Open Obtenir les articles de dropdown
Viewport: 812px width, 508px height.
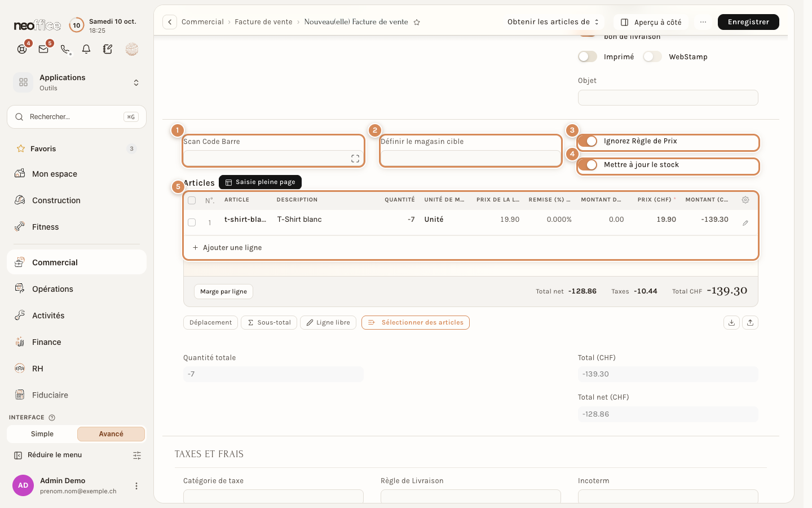point(553,22)
